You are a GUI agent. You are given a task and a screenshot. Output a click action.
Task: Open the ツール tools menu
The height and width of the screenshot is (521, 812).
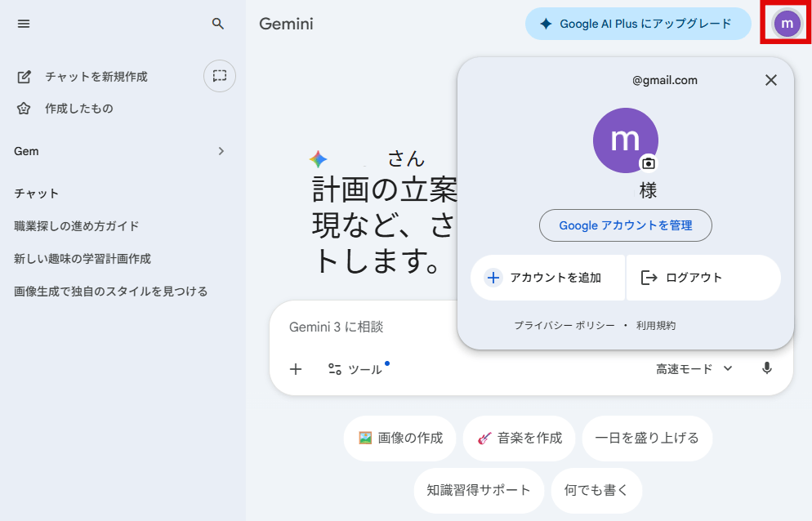357,369
